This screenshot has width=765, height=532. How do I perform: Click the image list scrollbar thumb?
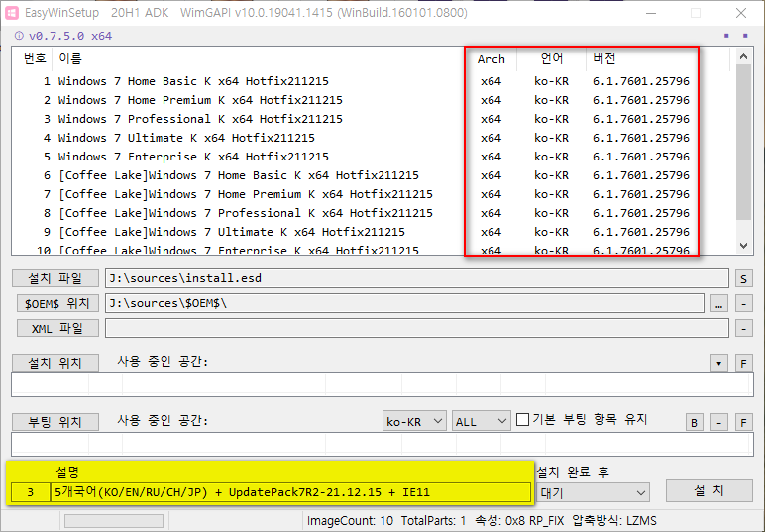tap(743, 142)
